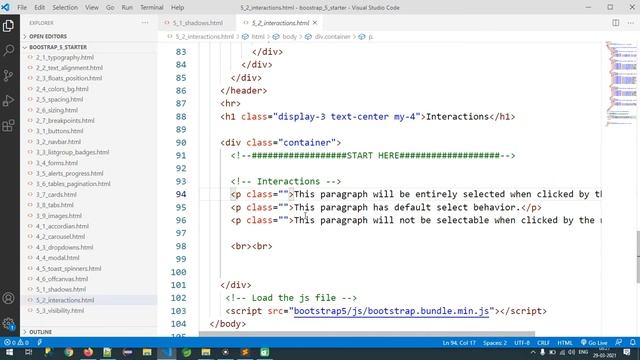Open the Selection menu
Screen dimensions: 640x360
(65, 7)
